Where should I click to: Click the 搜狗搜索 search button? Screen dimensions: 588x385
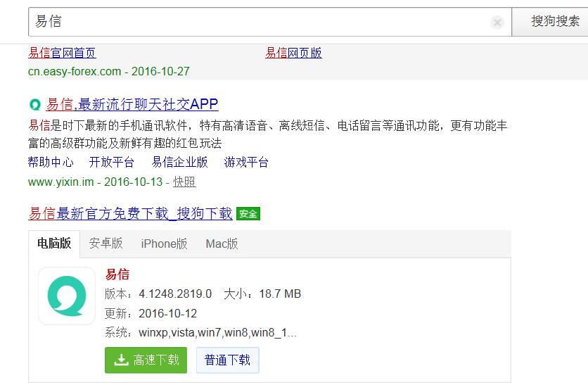[x=550, y=22]
